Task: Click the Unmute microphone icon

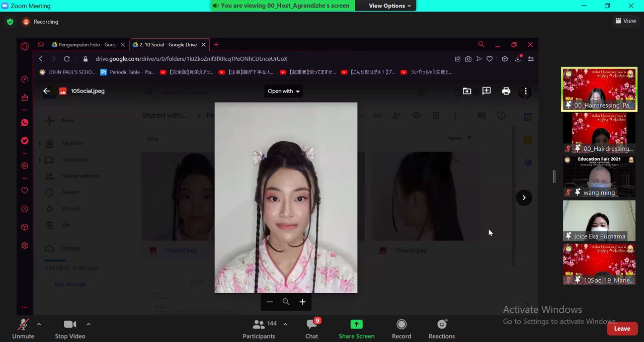Action: tap(23, 324)
